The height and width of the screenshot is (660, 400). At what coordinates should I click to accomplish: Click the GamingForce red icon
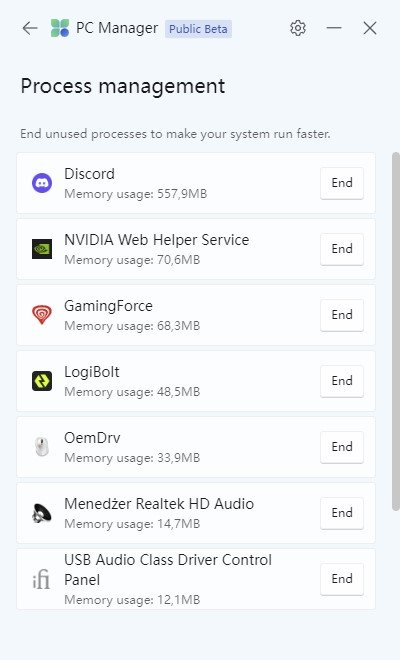pos(42,315)
